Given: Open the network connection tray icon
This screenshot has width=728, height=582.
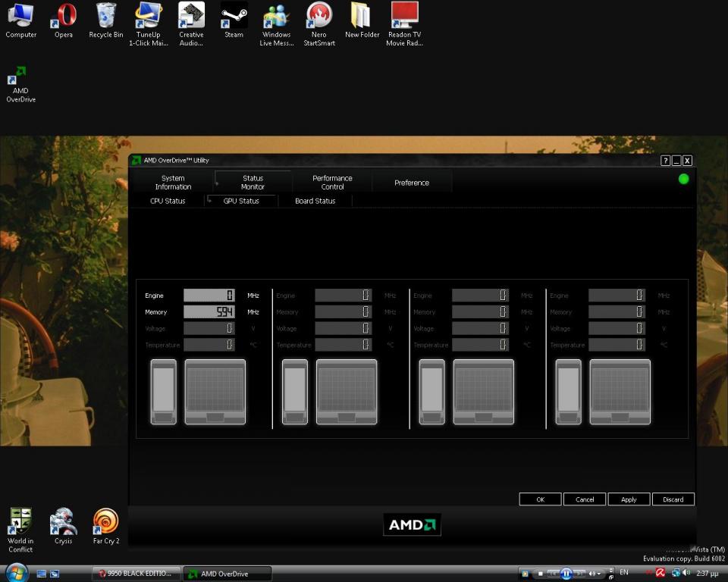Looking at the screenshot, I should coord(676,573).
